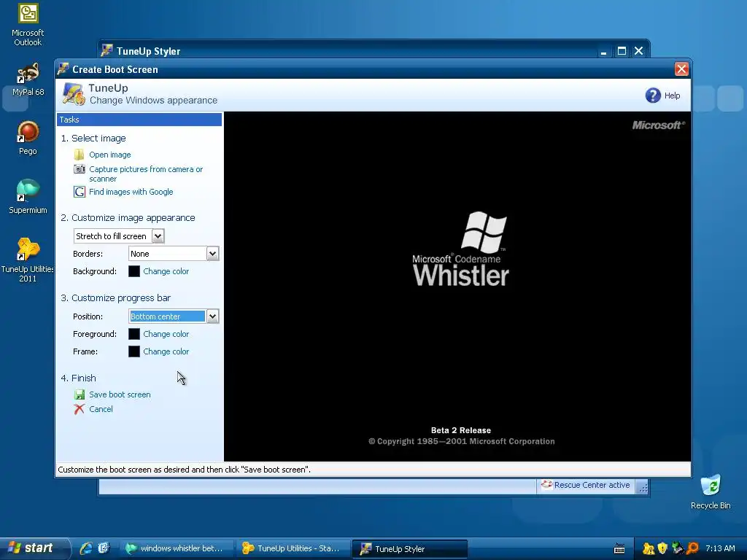Click the Background black color swatch
This screenshot has width=747, height=560.
(x=134, y=271)
